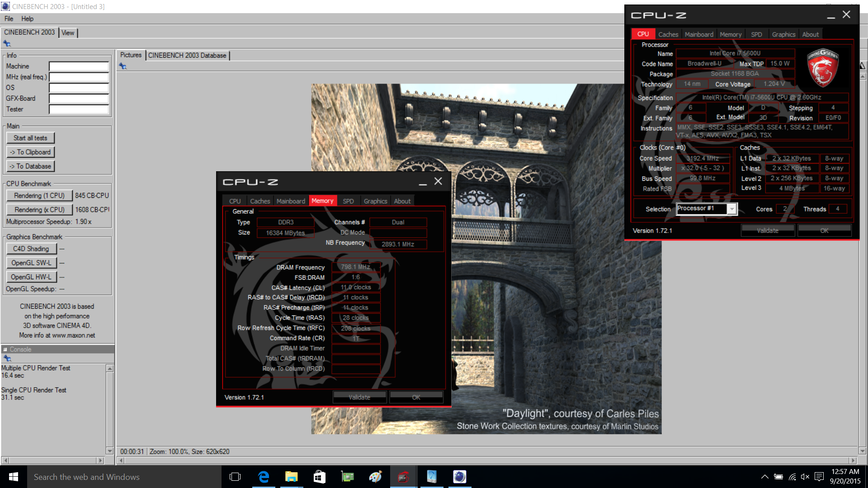This screenshot has height=488, width=868.
Task: Click the picture view vertical scrollbar down arrow
Action: (x=863, y=450)
